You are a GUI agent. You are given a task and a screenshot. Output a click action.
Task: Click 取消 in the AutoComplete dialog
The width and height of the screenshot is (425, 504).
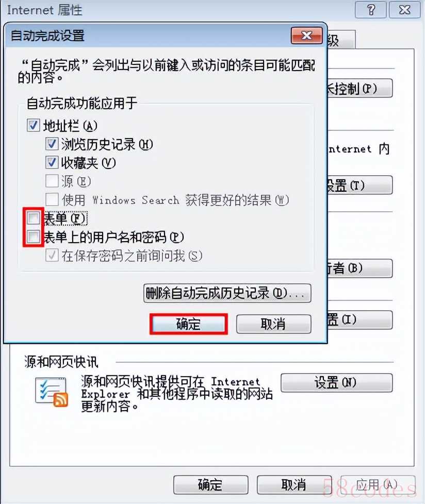pos(274,324)
